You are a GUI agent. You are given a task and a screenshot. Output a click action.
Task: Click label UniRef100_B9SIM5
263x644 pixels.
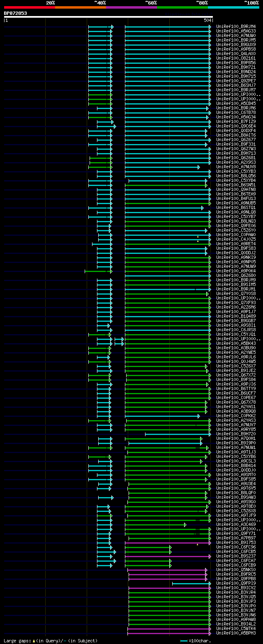[236, 284]
